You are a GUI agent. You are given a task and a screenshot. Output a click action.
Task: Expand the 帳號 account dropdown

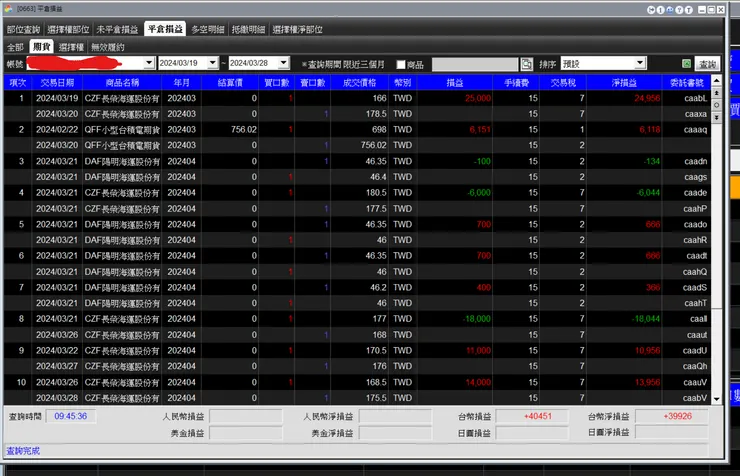click(149, 63)
